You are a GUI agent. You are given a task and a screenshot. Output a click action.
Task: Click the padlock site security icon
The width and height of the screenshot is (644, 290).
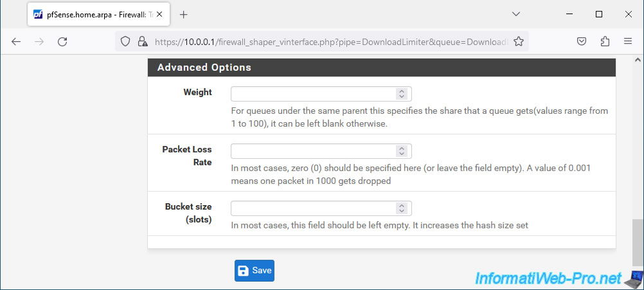[x=143, y=42]
